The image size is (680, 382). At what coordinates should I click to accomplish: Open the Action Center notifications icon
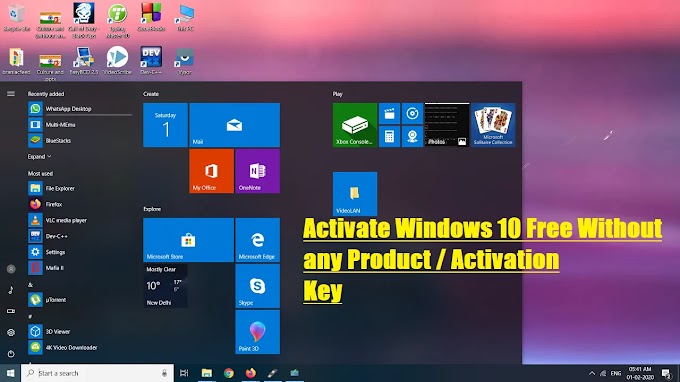click(667, 373)
